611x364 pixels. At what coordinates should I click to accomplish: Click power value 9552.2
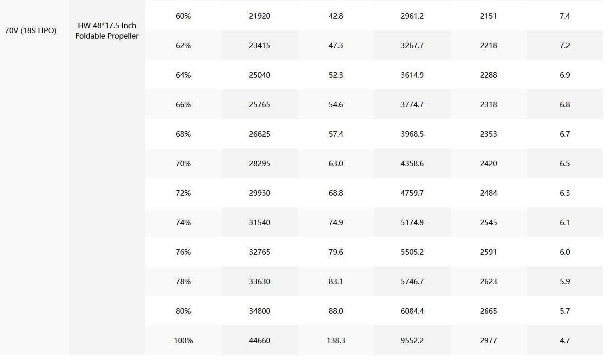pos(412,340)
